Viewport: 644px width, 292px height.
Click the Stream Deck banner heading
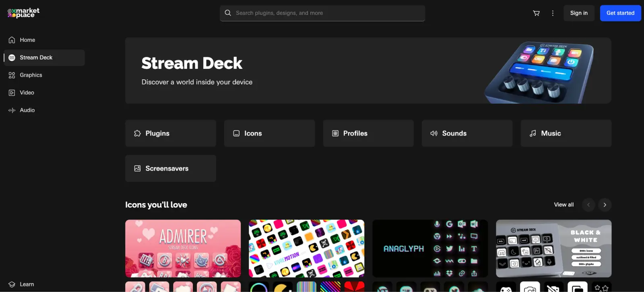192,63
